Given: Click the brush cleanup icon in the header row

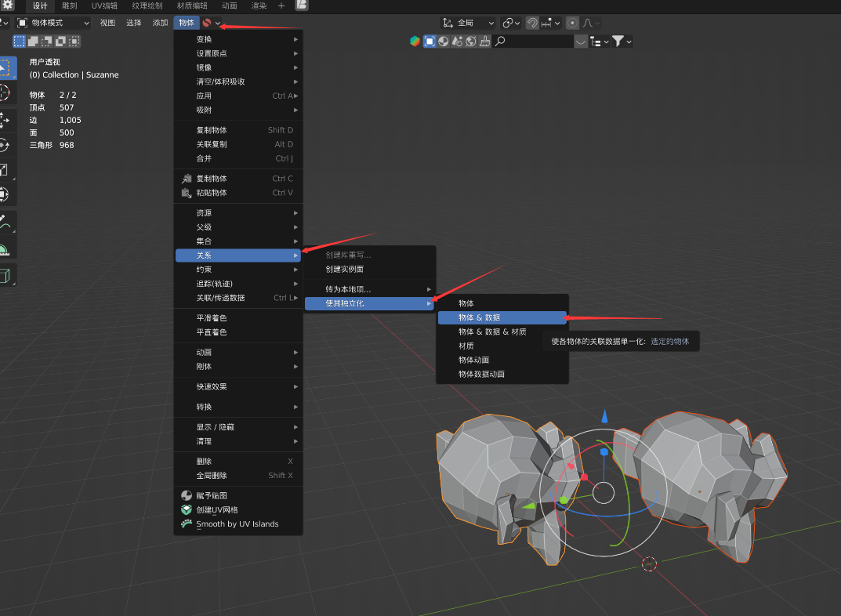Looking at the screenshot, I should 485,42.
